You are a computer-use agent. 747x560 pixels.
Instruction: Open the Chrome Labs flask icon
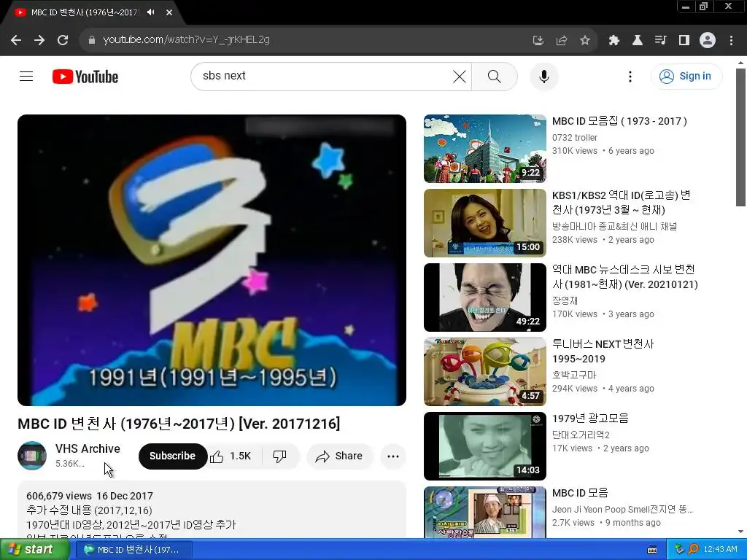[638, 41]
